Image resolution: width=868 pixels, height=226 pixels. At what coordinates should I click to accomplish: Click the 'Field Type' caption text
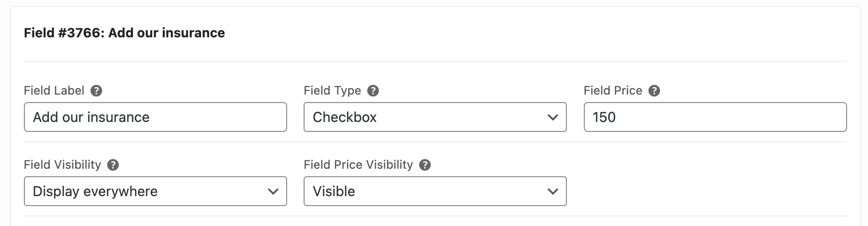pyautogui.click(x=332, y=91)
